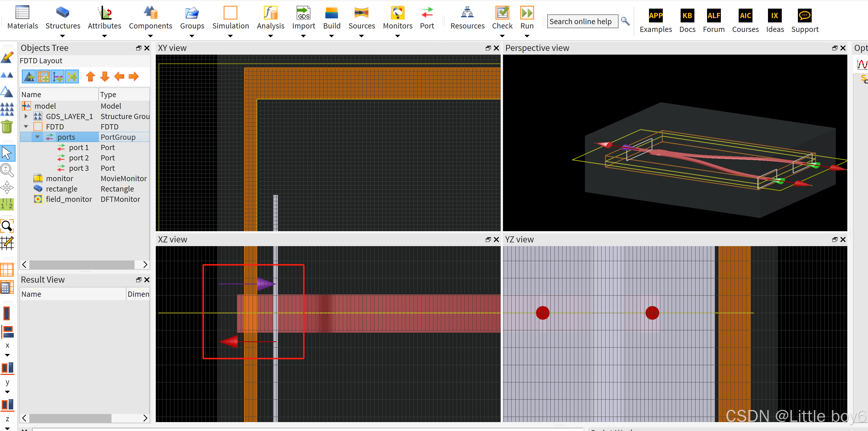
Task: Open the Sources dropdown menu
Action: (x=361, y=36)
